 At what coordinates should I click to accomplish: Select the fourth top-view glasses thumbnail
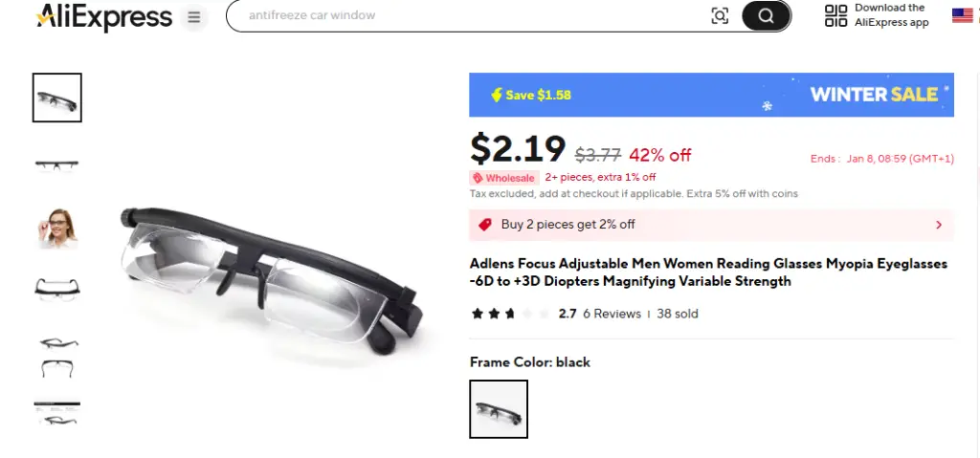pos(56,290)
